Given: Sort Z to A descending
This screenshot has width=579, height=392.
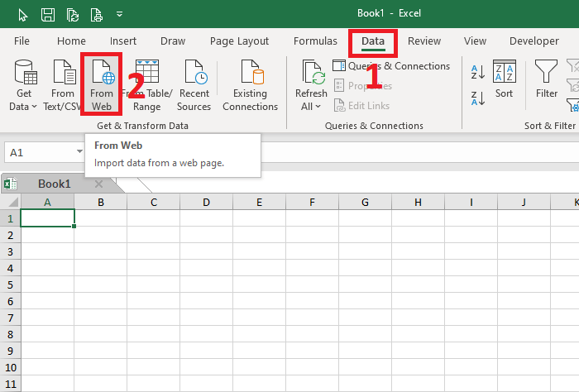Looking at the screenshot, I should coord(478,98).
